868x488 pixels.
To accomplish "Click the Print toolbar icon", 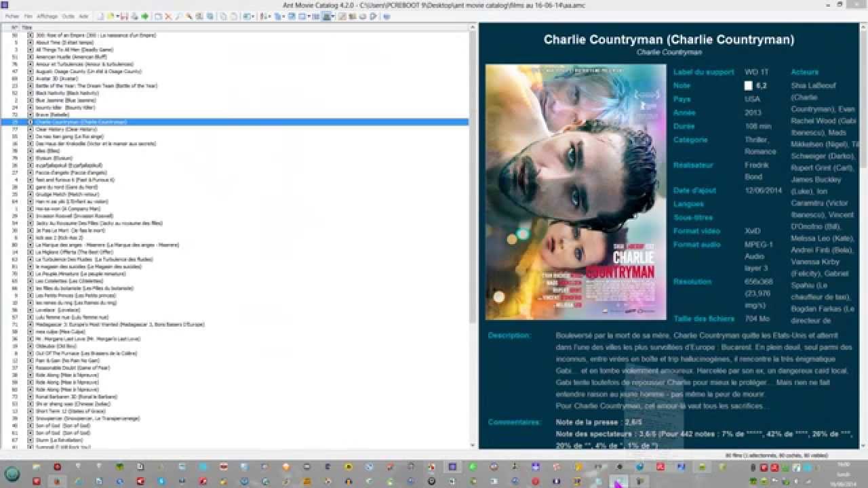I will 135,16.
